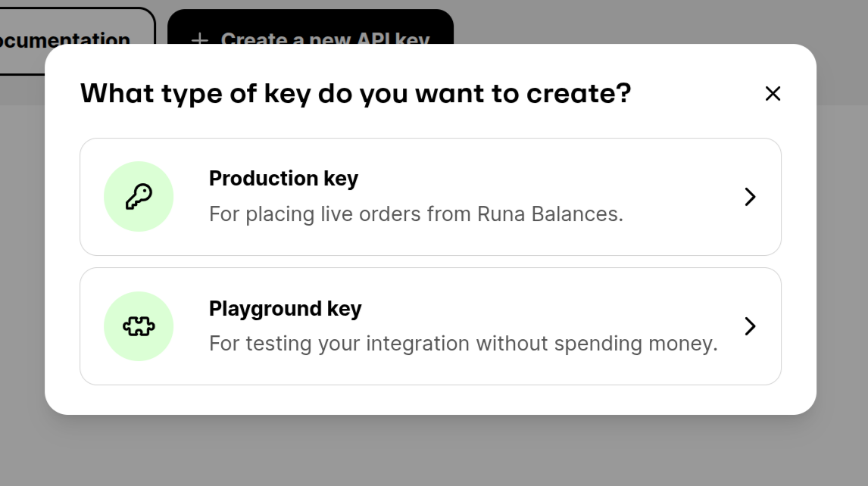The height and width of the screenshot is (486, 868).
Task: Select the Production key title
Action: coord(283,179)
